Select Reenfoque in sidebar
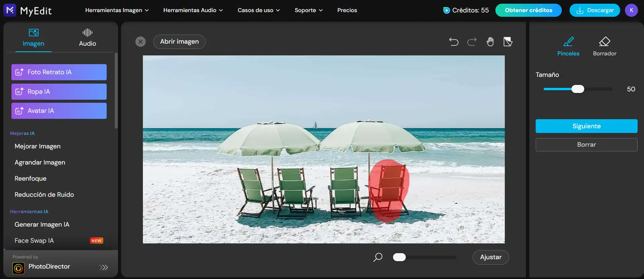Viewport: 644px width, 279px height. [x=31, y=179]
